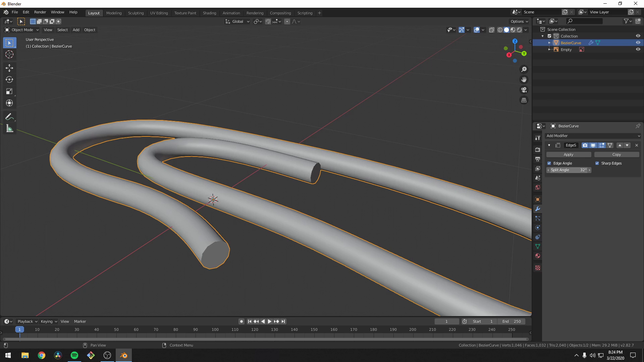Uncheck the Collection exclude checkbox
The width and height of the screenshot is (644, 362).
[549, 36]
